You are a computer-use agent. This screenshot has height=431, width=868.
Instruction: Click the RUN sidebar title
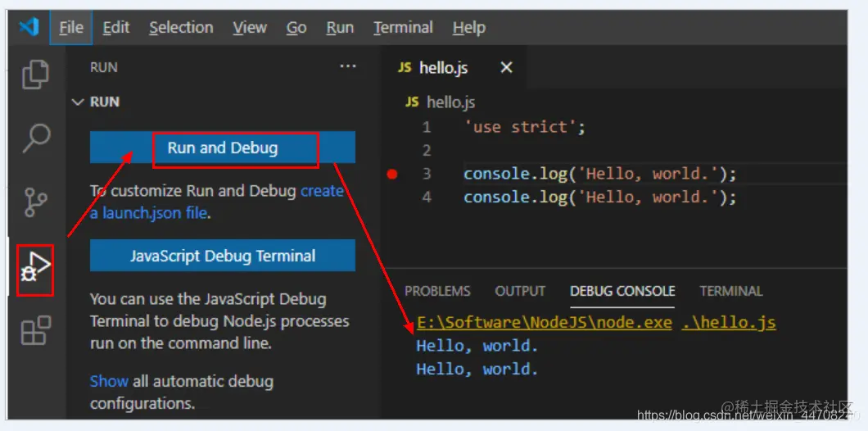pyautogui.click(x=104, y=67)
